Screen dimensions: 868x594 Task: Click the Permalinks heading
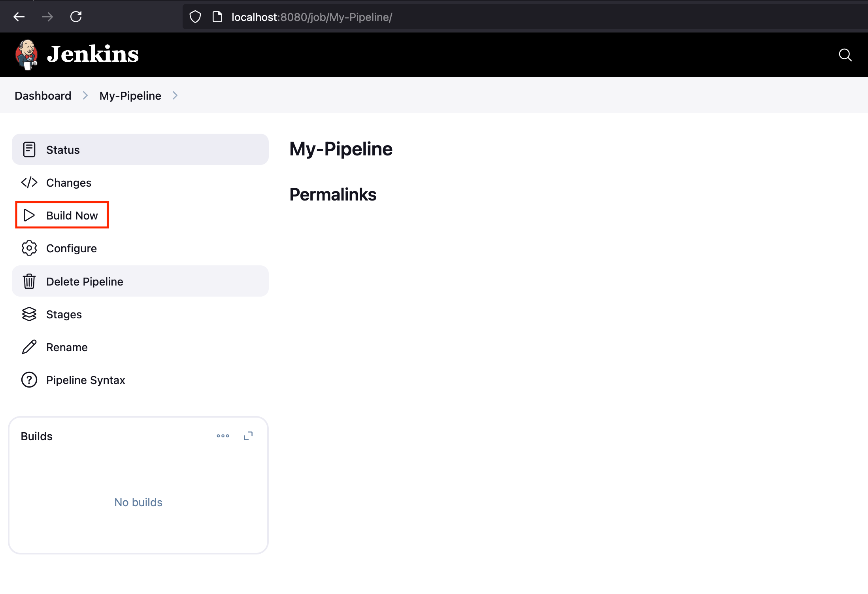coord(333,194)
